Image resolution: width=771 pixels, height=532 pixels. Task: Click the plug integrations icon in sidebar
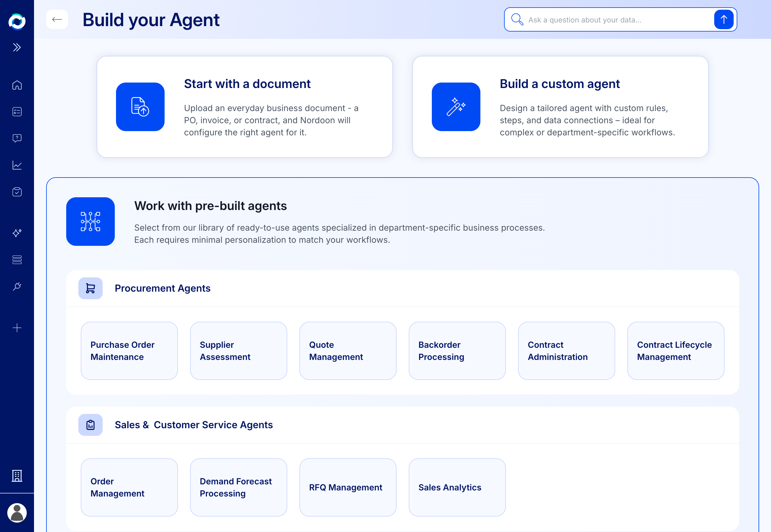coord(17,286)
